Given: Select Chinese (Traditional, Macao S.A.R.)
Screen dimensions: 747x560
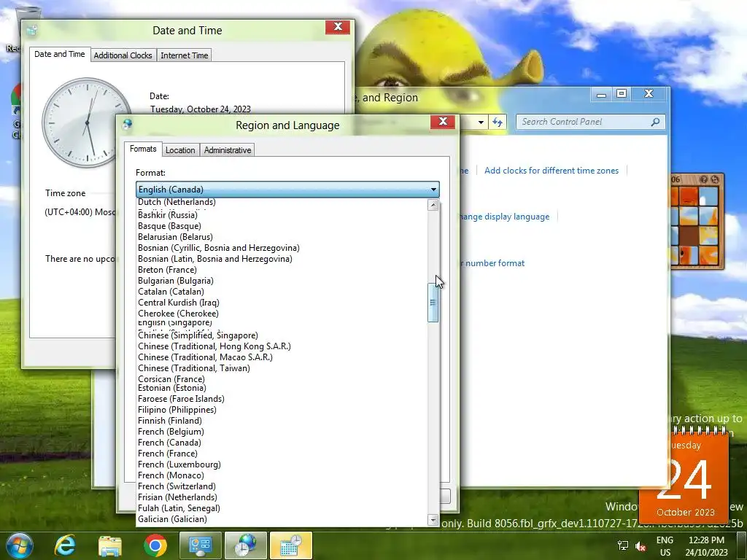Looking at the screenshot, I should coord(205,357).
